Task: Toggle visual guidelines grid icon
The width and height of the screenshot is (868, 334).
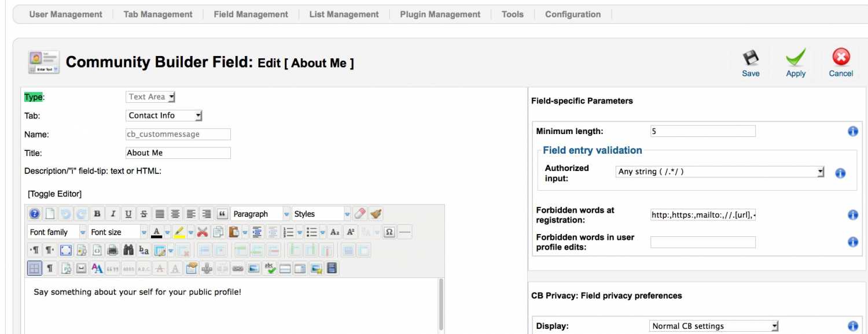Action: coord(35,268)
